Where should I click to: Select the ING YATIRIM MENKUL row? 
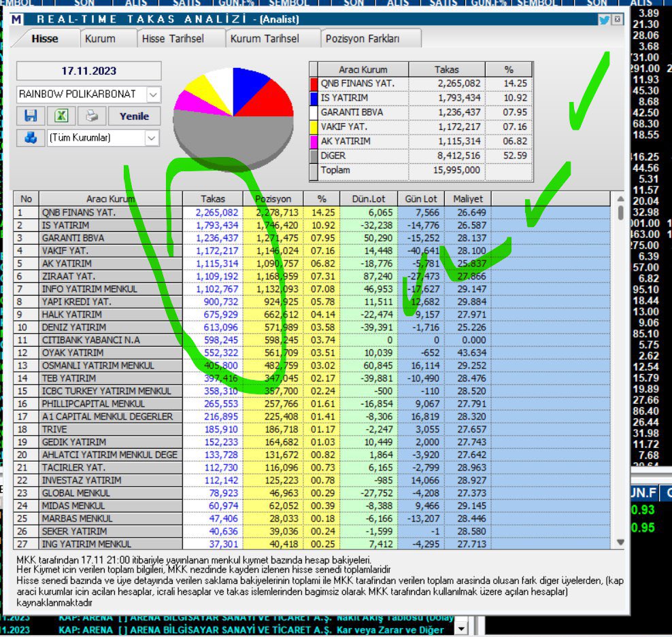pos(312,544)
